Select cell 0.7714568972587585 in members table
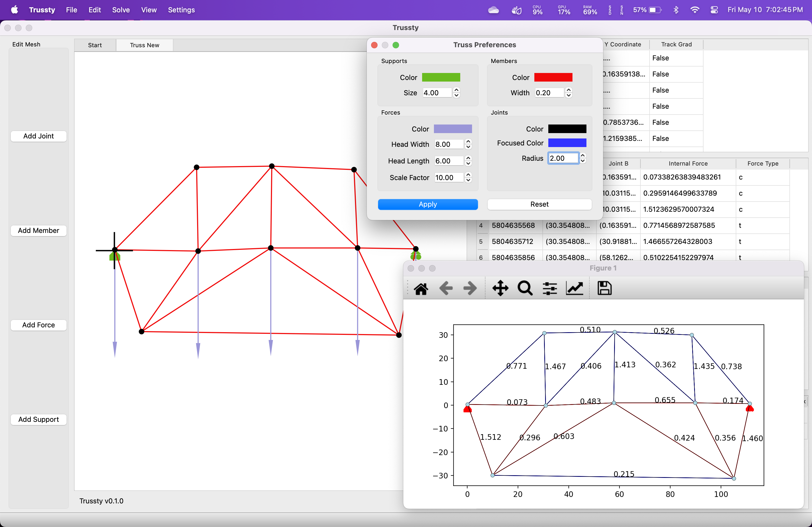 tap(688, 225)
